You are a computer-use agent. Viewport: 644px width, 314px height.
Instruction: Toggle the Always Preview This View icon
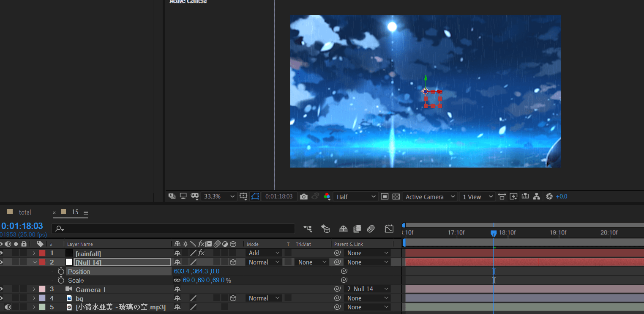pyautogui.click(x=172, y=196)
